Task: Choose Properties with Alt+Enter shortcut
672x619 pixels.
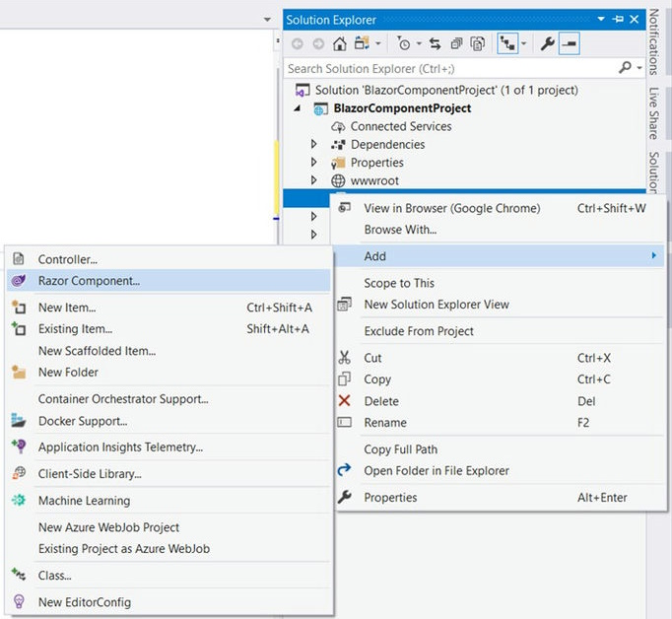Action: pos(500,498)
